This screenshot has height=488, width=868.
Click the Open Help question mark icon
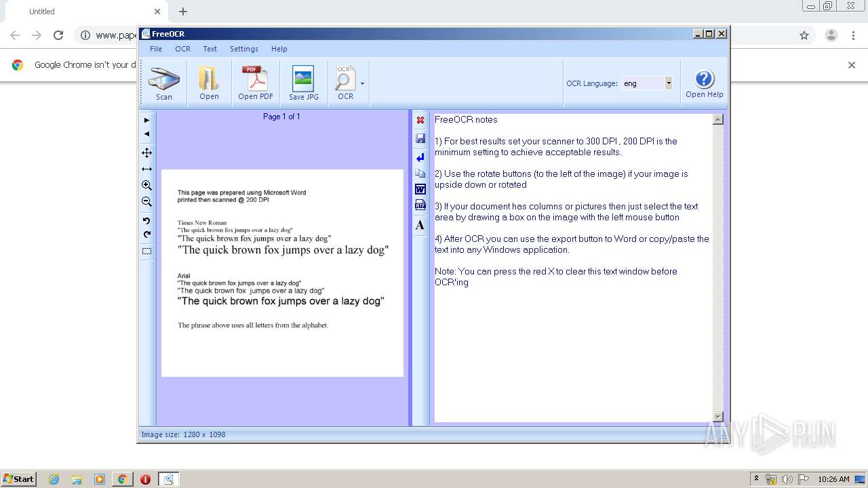coord(704,83)
